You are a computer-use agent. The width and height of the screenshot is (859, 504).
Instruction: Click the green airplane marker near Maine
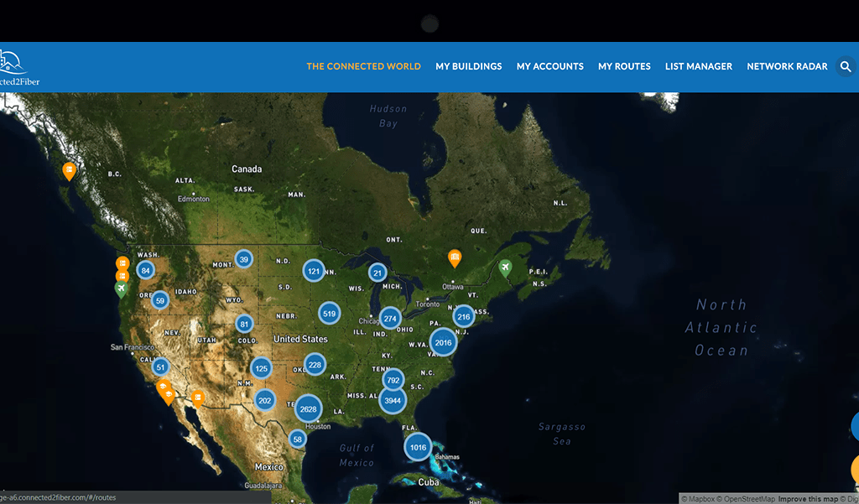coord(505,268)
